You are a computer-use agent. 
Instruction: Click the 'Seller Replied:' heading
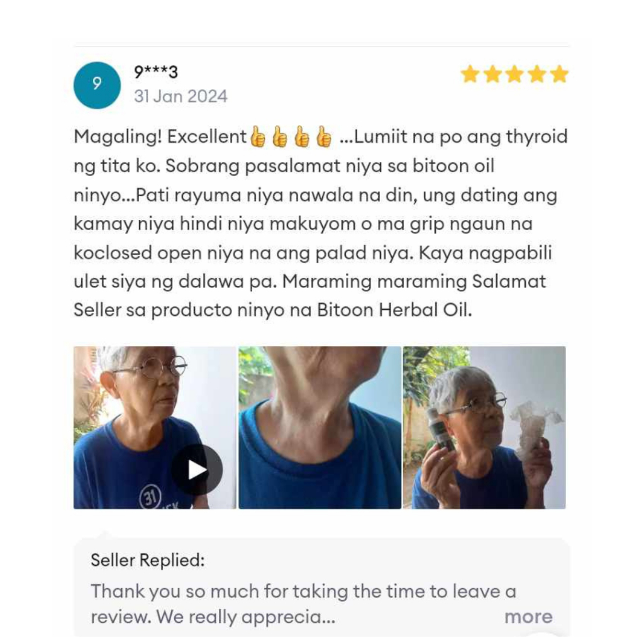tap(147, 560)
